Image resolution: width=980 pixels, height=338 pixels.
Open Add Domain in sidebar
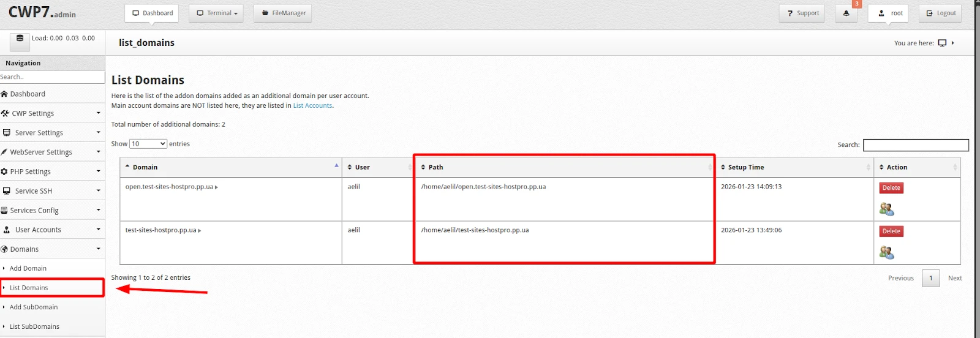point(28,268)
